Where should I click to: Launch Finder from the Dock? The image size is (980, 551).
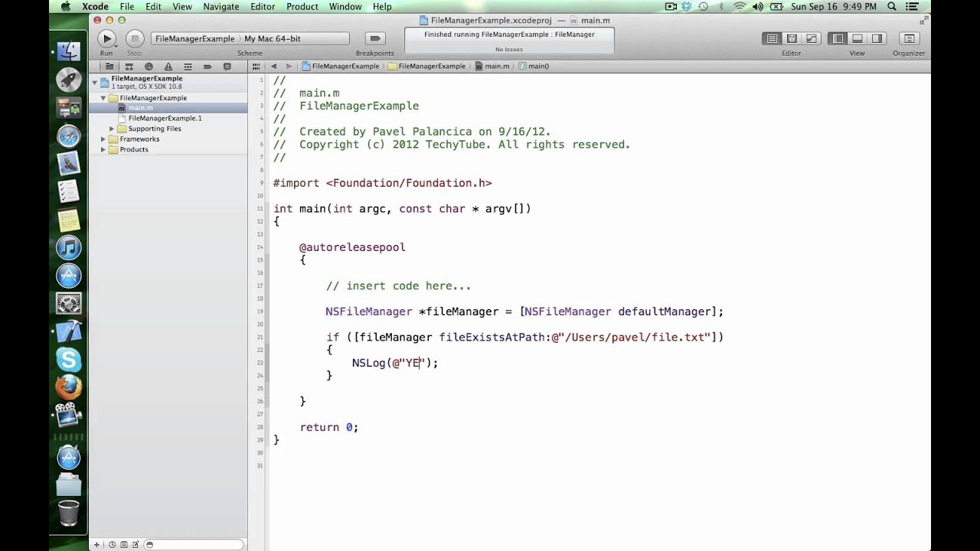69,51
